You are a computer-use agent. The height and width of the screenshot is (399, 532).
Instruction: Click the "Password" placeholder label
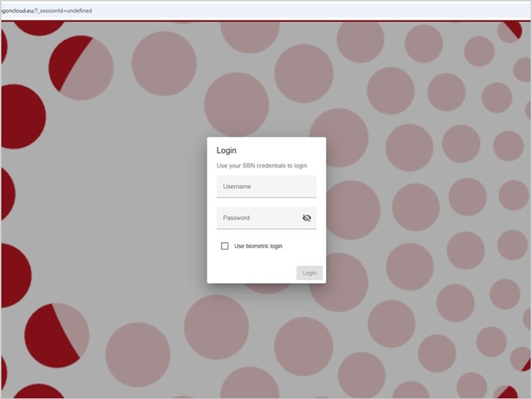point(236,217)
